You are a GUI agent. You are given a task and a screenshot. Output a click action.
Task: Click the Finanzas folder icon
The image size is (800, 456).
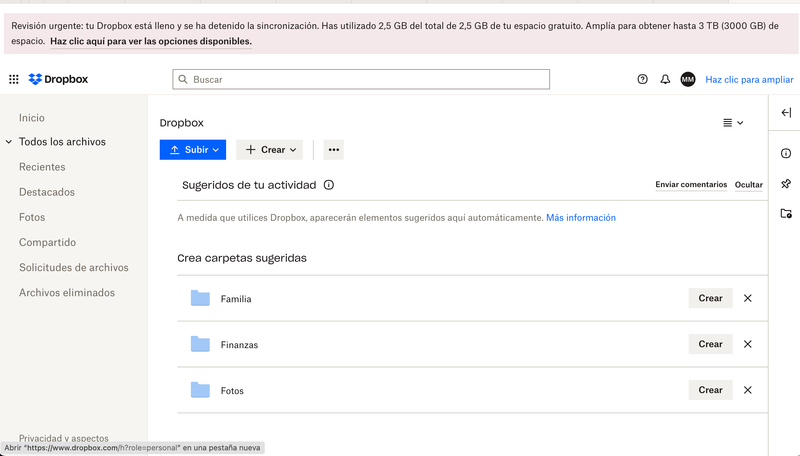pyautogui.click(x=200, y=344)
